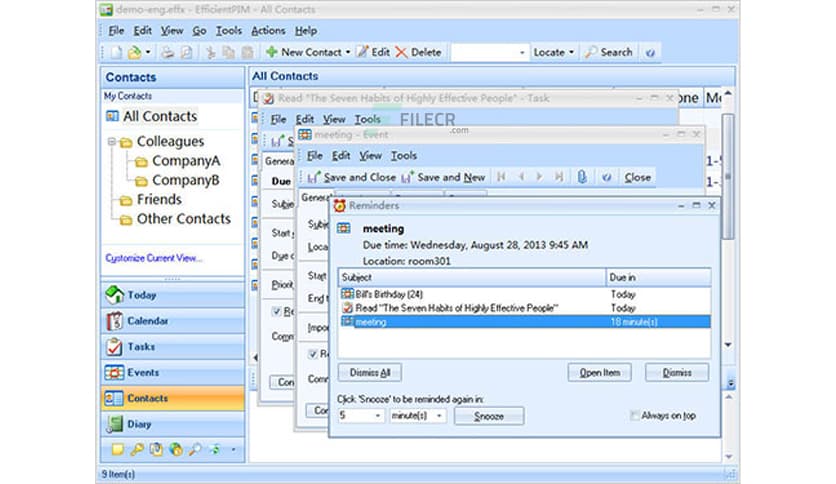Click the print icon in the main toolbar
This screenshot has height=484, width=836.
(x=168, y=52)
